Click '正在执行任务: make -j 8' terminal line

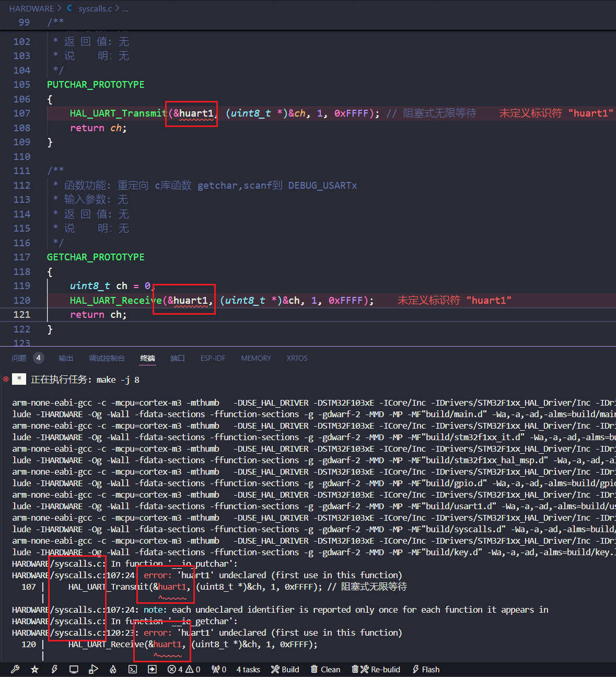click(x=85, y=380)
